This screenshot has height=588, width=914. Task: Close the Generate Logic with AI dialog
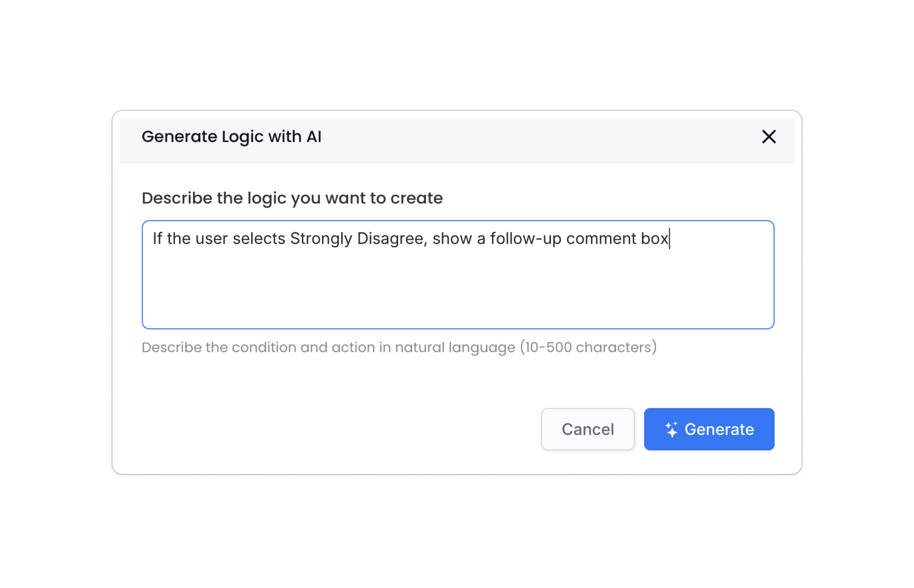(x=769, y=137)
